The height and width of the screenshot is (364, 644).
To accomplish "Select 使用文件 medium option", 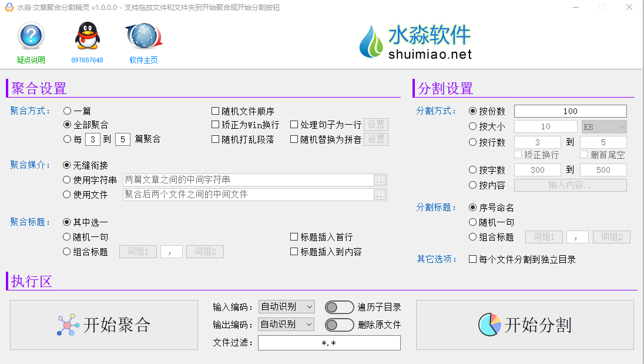I will [85, 194].
